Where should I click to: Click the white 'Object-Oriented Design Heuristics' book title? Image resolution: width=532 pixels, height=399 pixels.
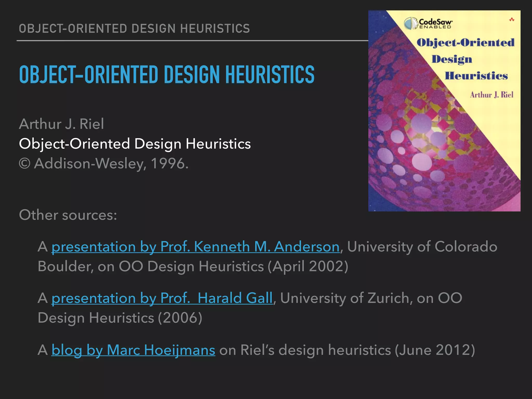tap(135, 144)
